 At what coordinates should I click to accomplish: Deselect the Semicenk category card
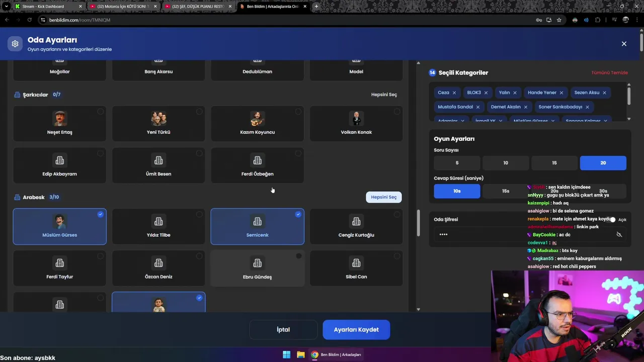tap(257, 226)
